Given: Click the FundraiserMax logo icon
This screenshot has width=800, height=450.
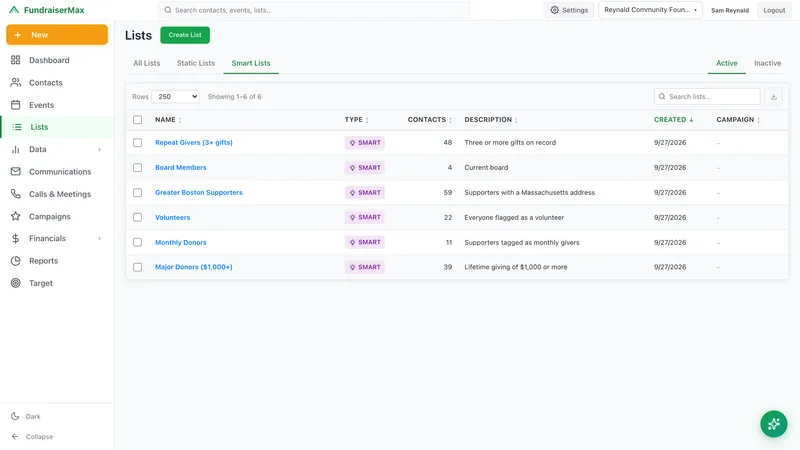Looking at the screenshot, I should click(x=14, y=10).
